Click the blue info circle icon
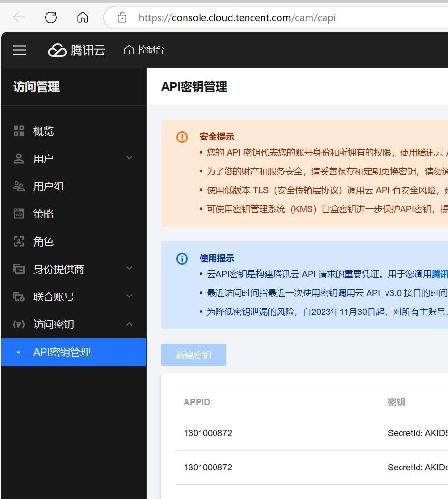Image resolution: width=448 pixels, height=499 pixels. 182,259
